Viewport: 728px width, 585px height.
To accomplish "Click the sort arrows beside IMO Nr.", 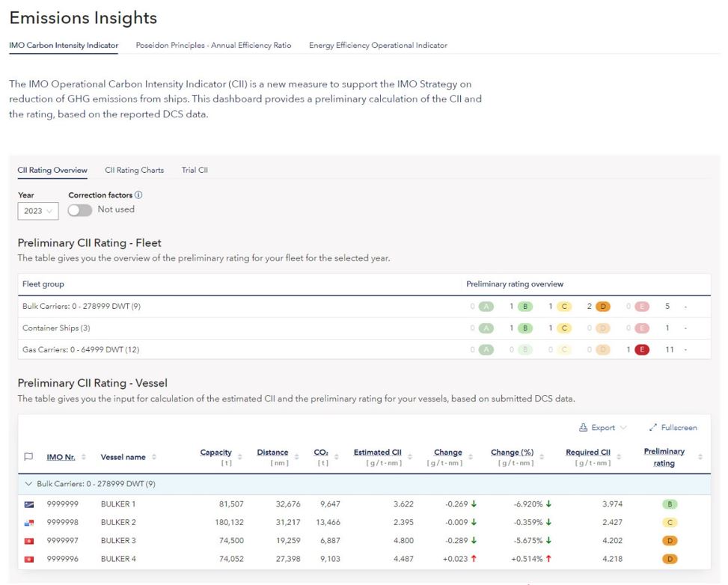I will 84,457.
